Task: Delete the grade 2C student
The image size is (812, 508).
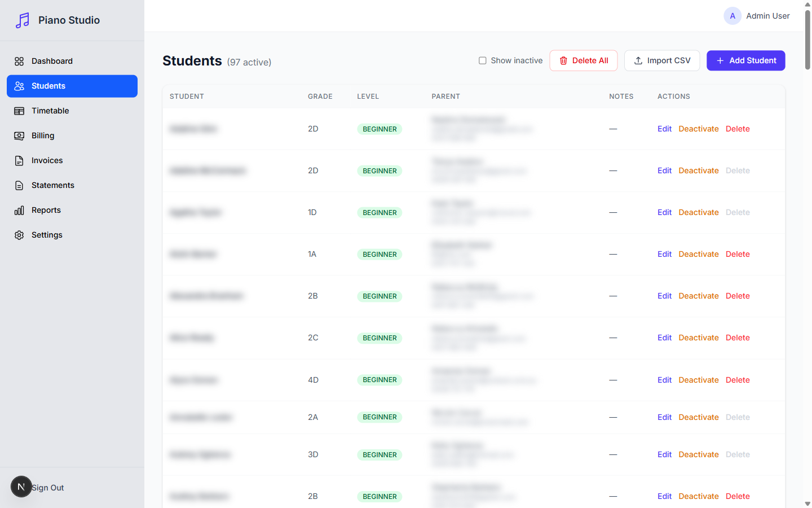Action: [x=738, y=338]
